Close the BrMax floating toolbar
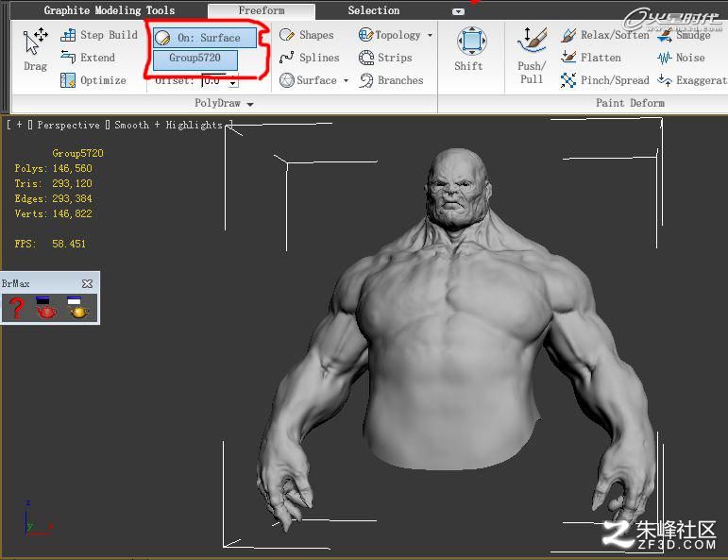 tap(87, 283)
